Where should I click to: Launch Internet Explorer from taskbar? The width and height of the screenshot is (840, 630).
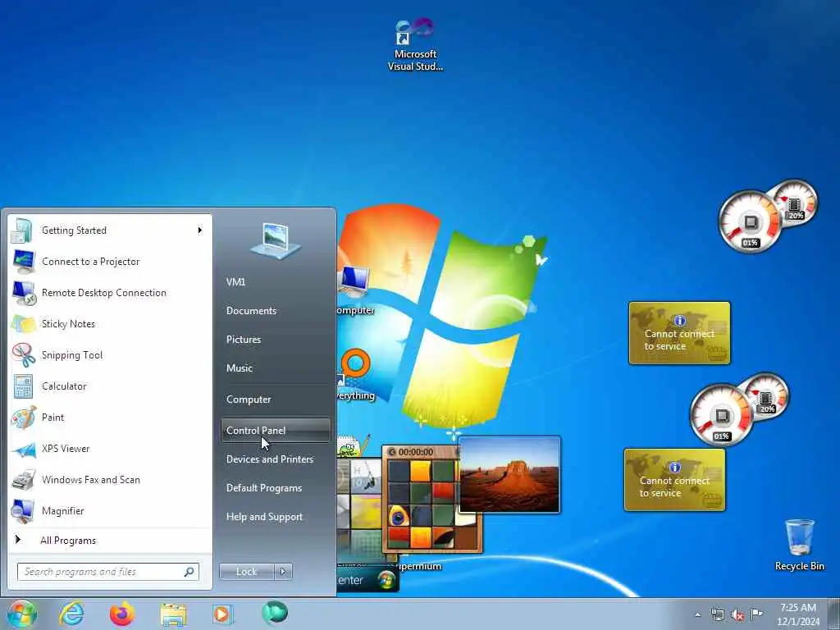(72, 614)
